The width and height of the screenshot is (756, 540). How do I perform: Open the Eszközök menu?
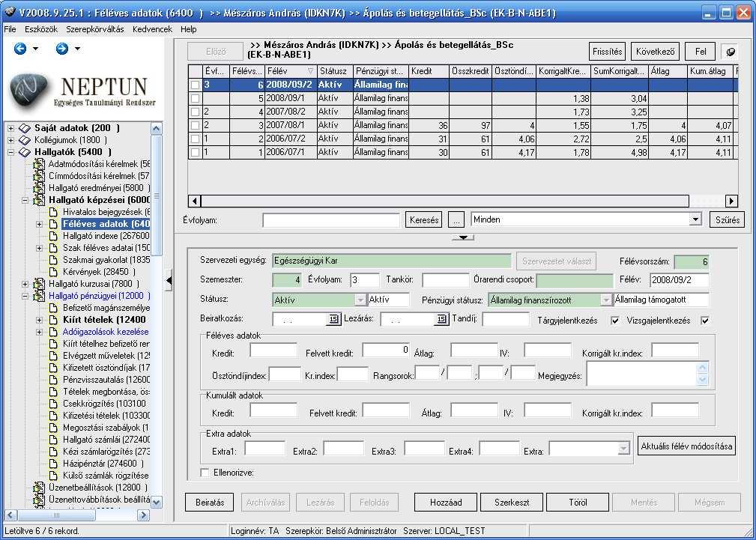click(x=41, y=29)
